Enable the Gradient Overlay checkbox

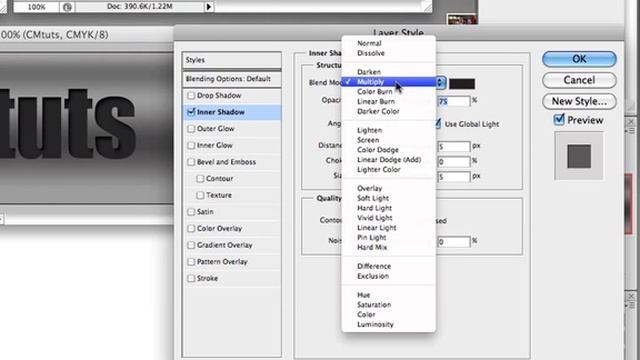[x=191, y=245]
